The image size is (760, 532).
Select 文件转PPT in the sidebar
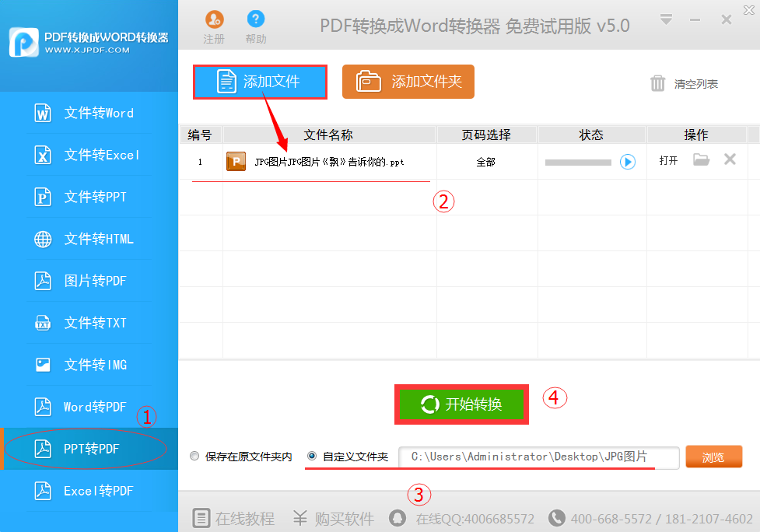89,198
